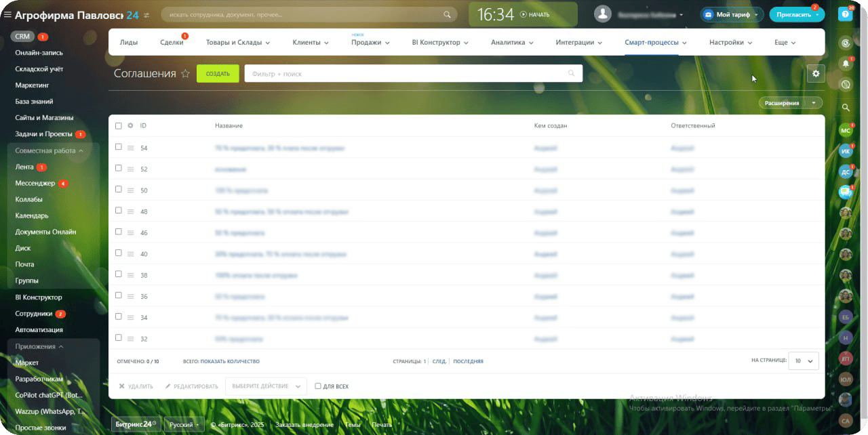Open row actions menu for ID 54

(x=130, y=148)
